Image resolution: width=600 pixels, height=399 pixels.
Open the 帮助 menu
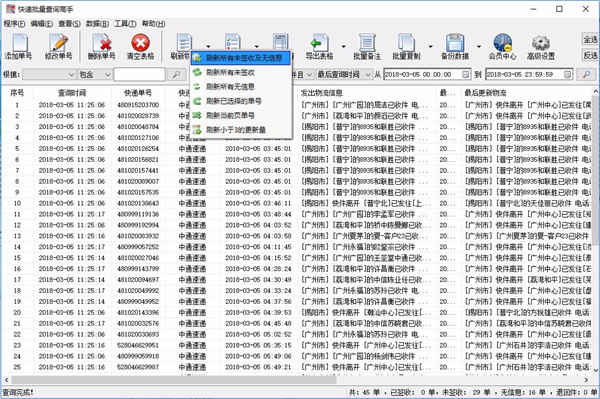pyautogui.click(x=153, y=24)
